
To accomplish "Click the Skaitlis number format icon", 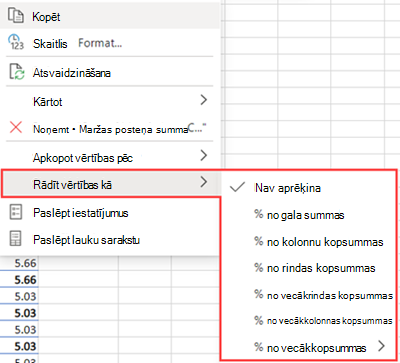I will 16,42.
